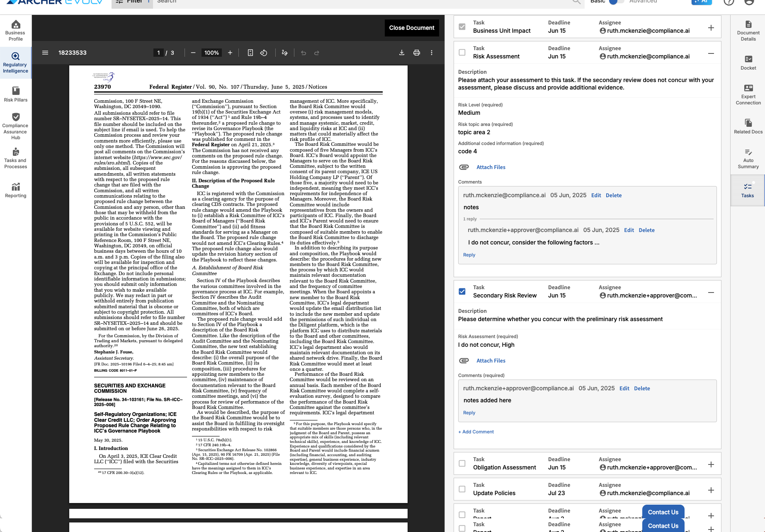Fit PDF page to view

click(250, 53)
